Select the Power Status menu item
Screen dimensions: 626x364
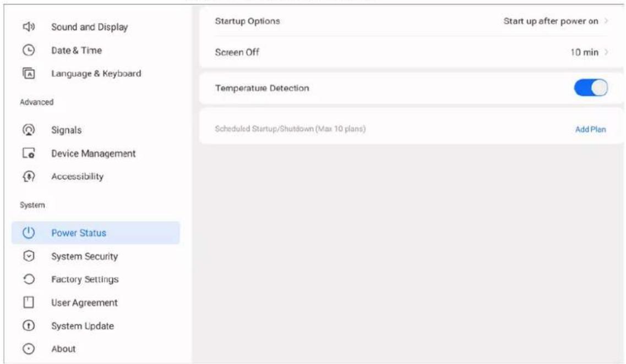95,233
